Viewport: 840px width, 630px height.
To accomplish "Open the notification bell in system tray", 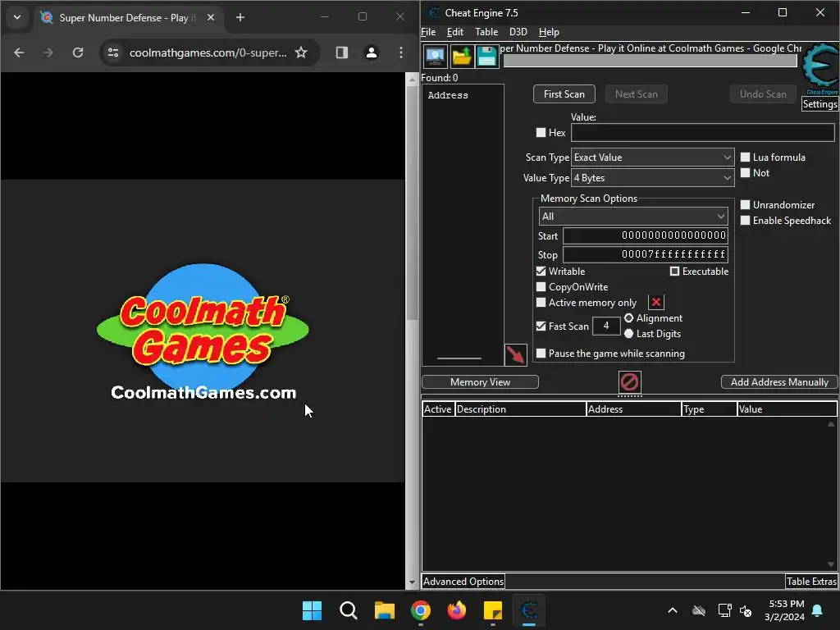I will pyautogui.click(x=818, y=610).
